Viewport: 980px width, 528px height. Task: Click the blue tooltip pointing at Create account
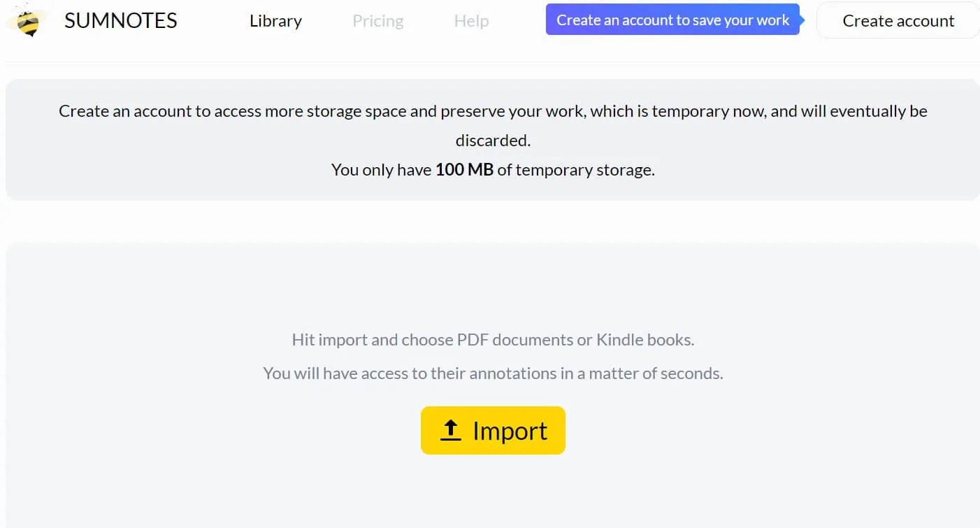(x=672, y=20)
